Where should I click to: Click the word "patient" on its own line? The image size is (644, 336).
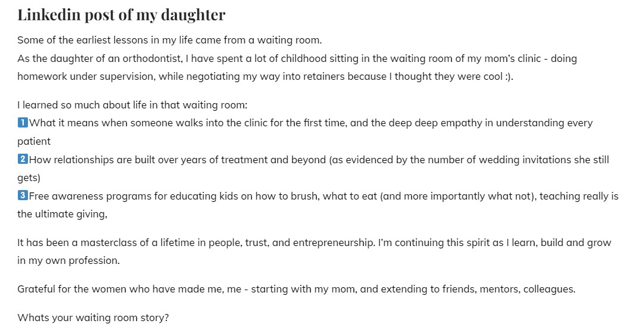point(34,142)
